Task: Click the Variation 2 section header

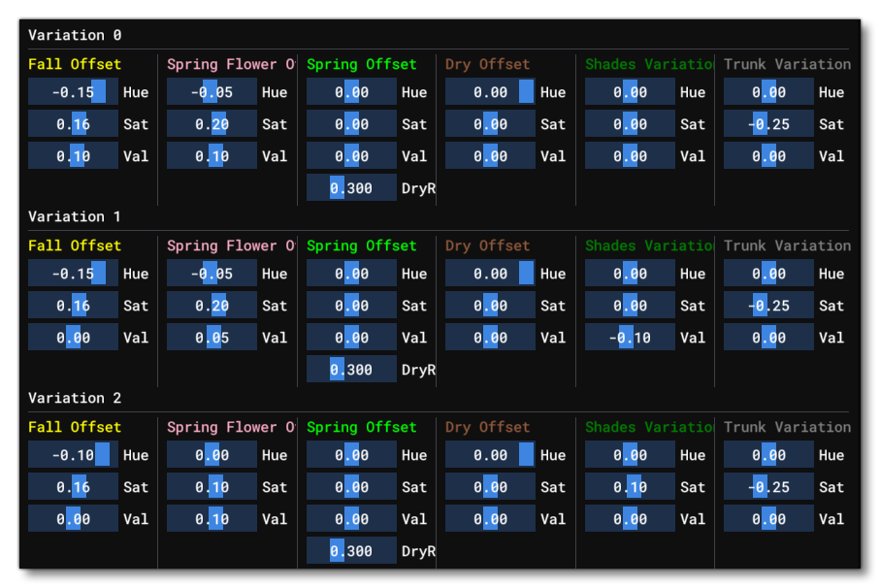Action: tap(75, 397)
